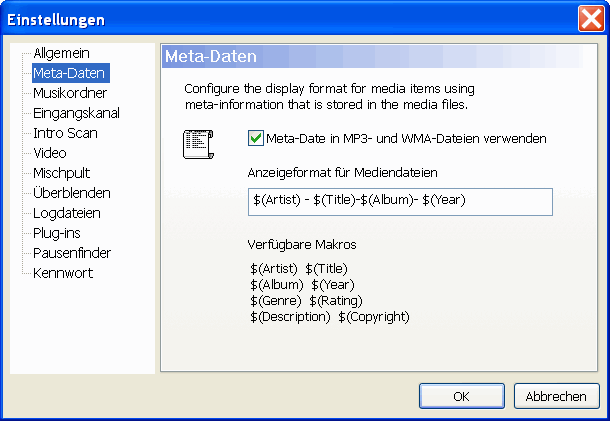Image resolution: width=610 pixels, height=421 pixels.
Task: Select Überblenden in the settings list
Action: point(71,193)
